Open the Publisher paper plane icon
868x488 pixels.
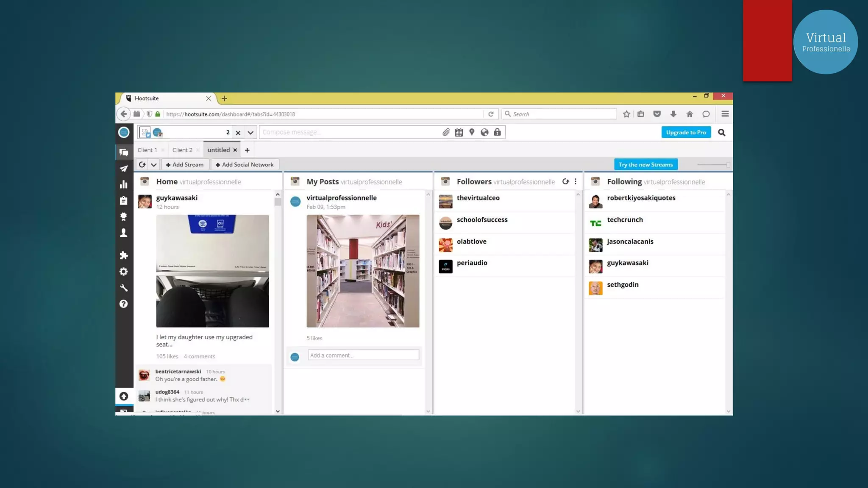pos(123,169)
